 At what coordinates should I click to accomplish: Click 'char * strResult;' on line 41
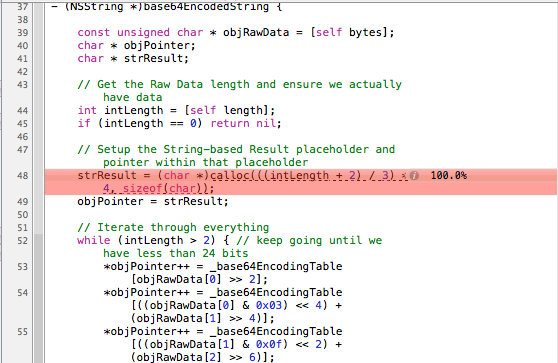(x=133, y=58)
